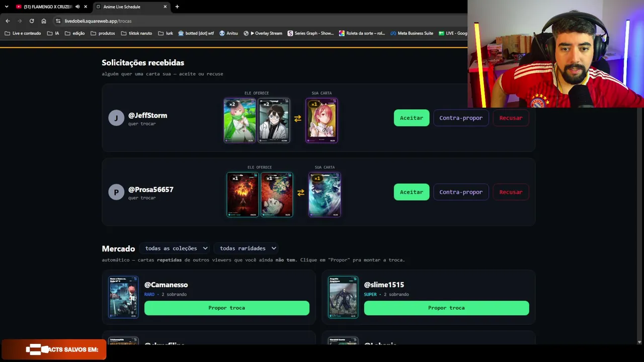Click the 'Mercado' heading
Image resolution: width=644 pixels, height=362 pixels.
(x=118, y=249)
